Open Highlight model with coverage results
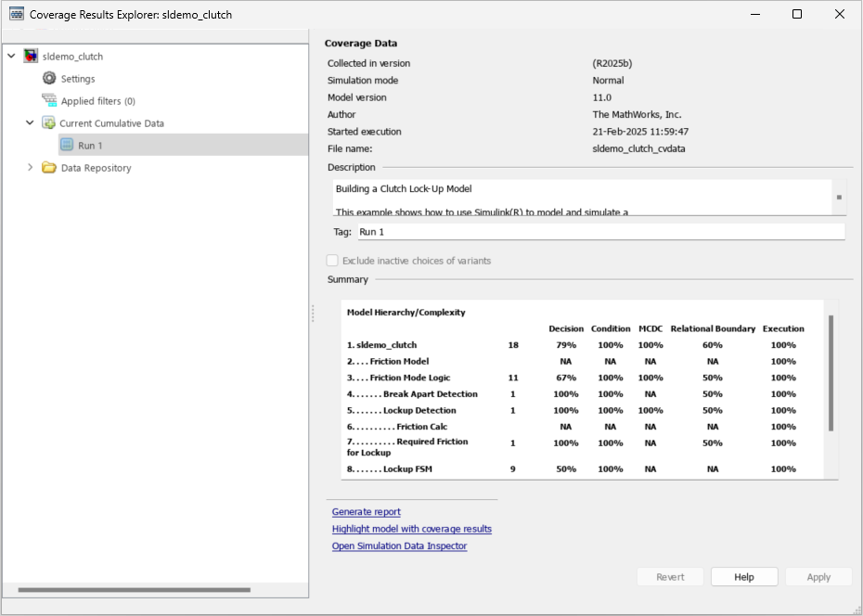Image resolution: width=863 pixels, height=616 pixels. 411,529
